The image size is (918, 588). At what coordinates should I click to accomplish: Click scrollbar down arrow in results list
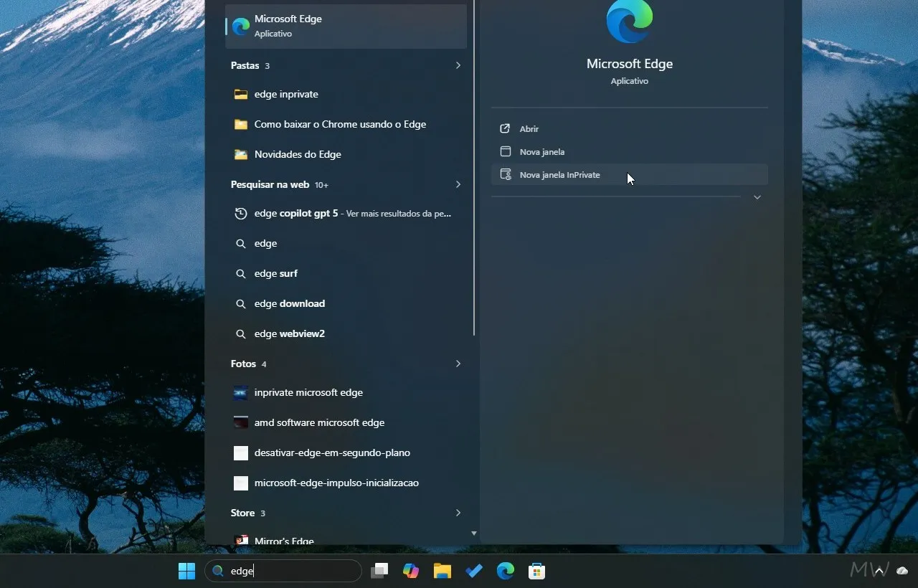point(473,534)
